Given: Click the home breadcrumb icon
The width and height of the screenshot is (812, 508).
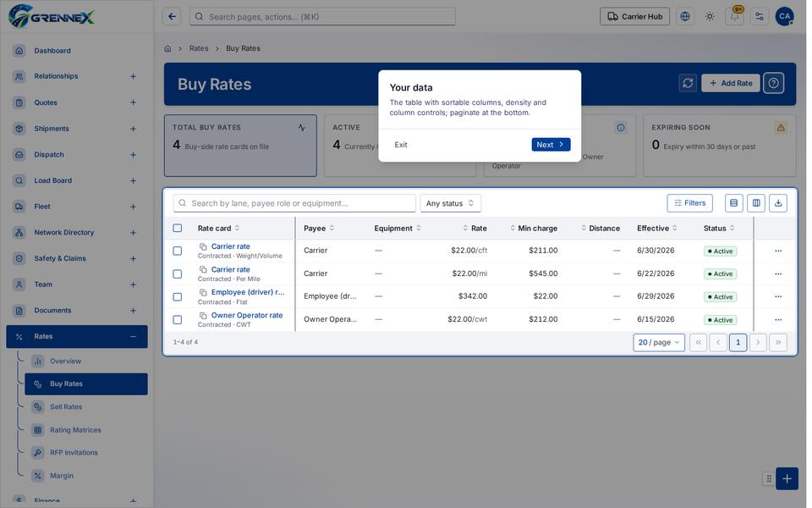Looking at the screenshot, I should 167,49.
